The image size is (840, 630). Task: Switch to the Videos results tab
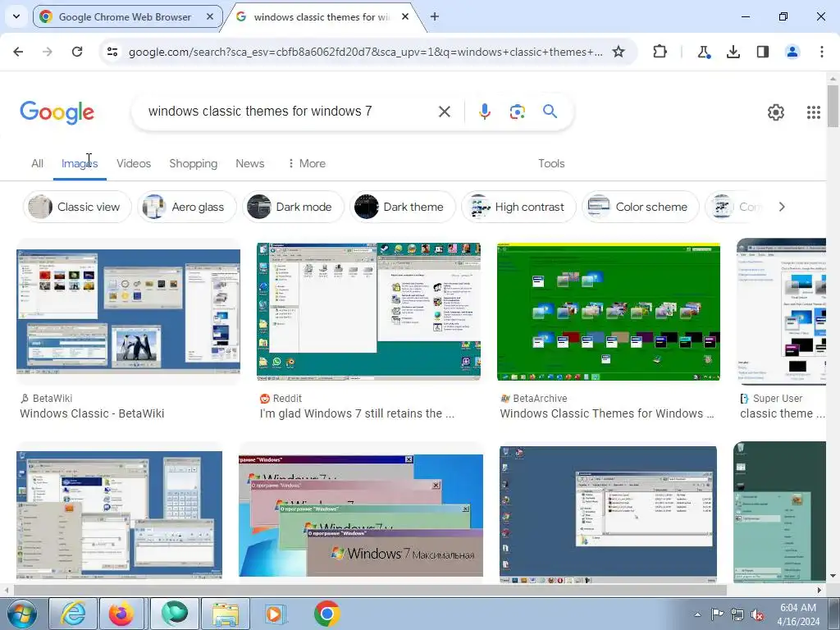pos(134,163)
